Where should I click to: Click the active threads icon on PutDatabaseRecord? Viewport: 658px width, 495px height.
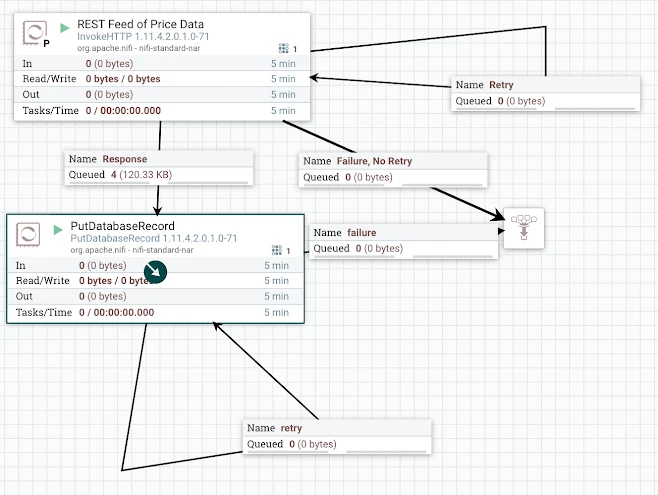277,250
